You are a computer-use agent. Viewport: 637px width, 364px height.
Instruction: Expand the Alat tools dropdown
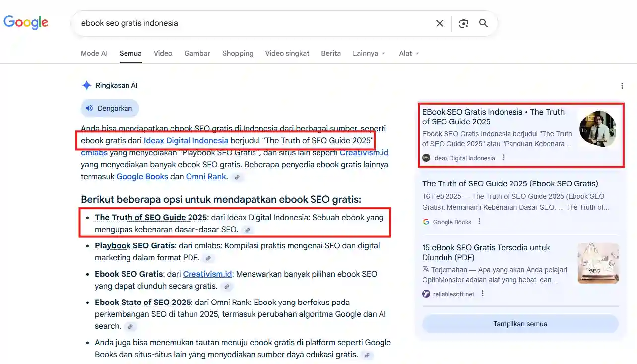pos(409,53)
